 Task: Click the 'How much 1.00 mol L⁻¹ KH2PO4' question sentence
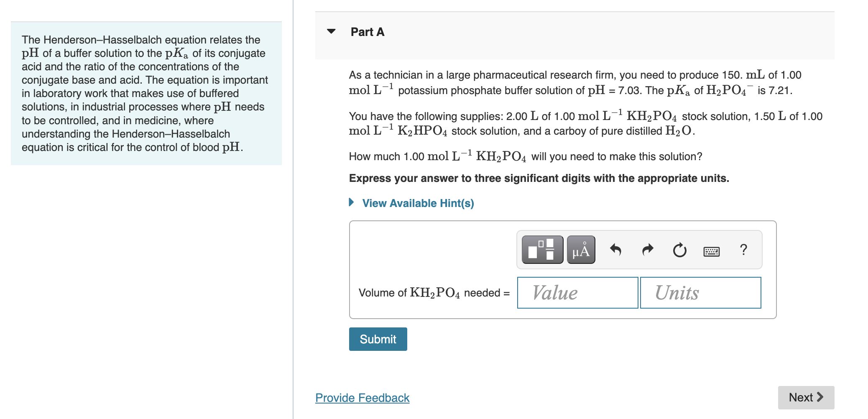[525, 156]
